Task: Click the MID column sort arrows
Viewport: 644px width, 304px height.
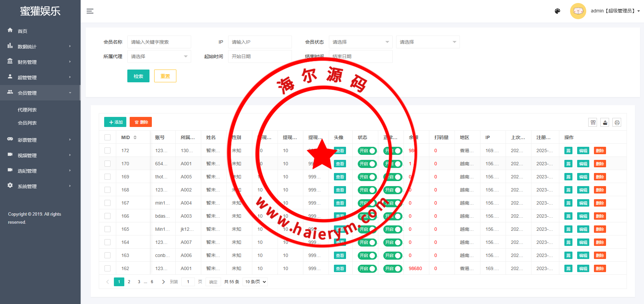Action: click(135, 137)
